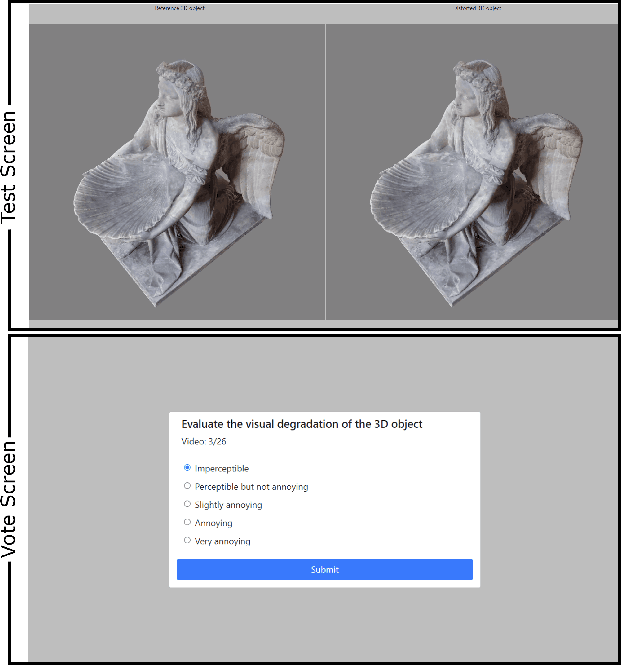
Task: Select the Imperceptible radio button
Action: point(187,468)
